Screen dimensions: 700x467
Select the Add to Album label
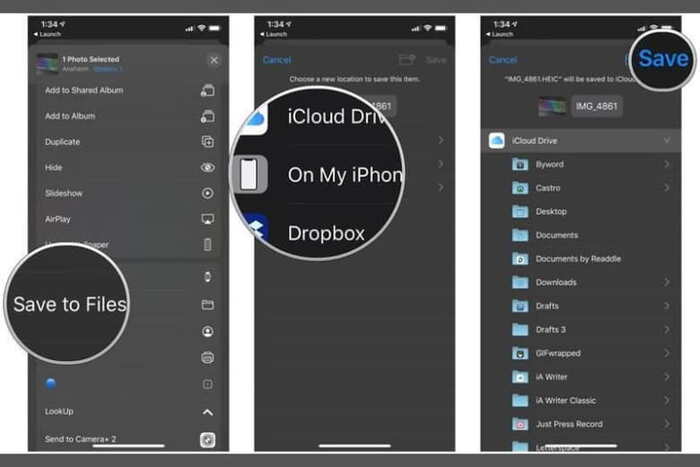click(x=70, y=116)
